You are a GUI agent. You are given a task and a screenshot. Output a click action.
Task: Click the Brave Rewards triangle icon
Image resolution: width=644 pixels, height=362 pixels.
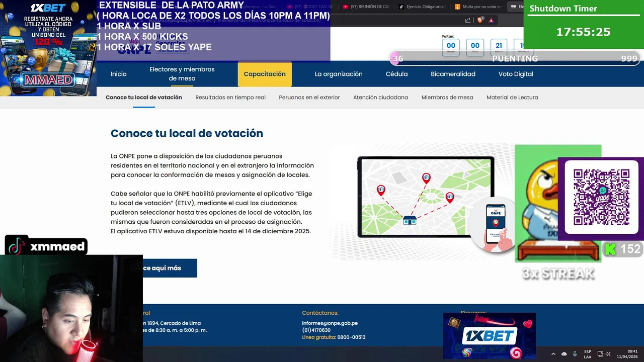491,20
